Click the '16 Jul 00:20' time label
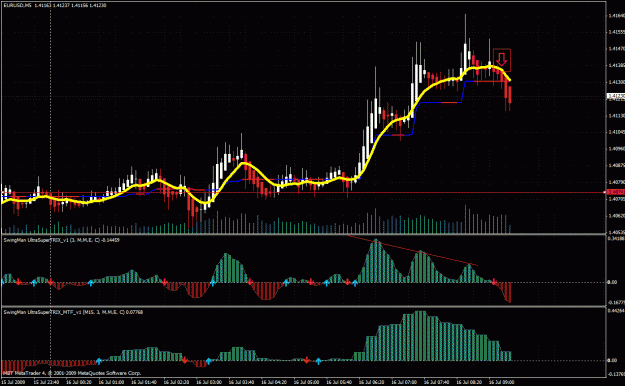 point(79,382)
